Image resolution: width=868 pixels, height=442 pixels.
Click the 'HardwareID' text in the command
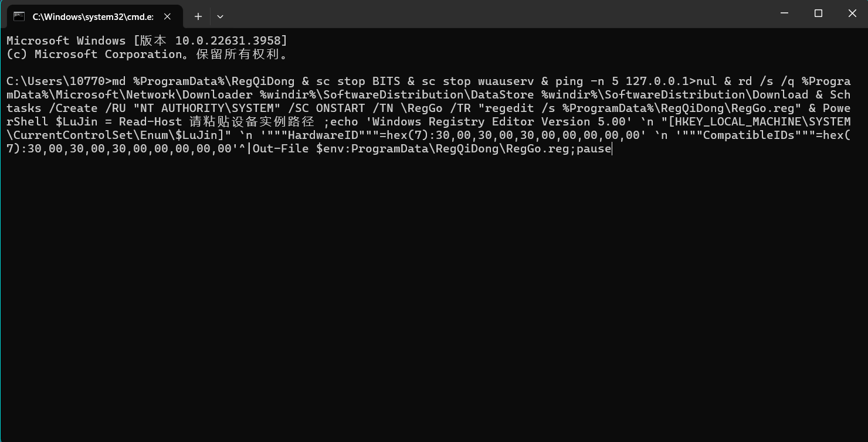[x=323, y=135]
